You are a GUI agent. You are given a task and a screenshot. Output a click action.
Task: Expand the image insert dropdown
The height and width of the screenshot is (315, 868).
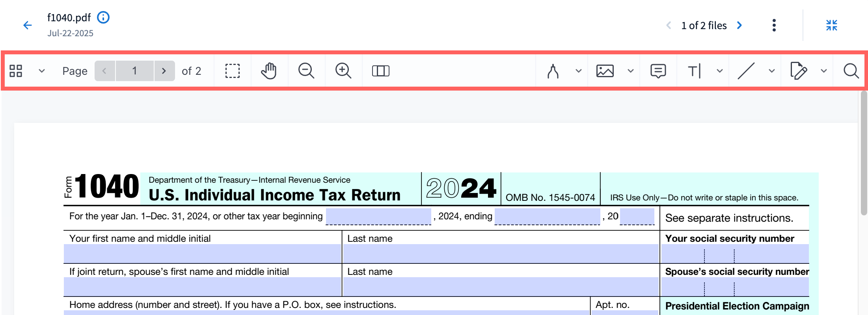(630, 71)
